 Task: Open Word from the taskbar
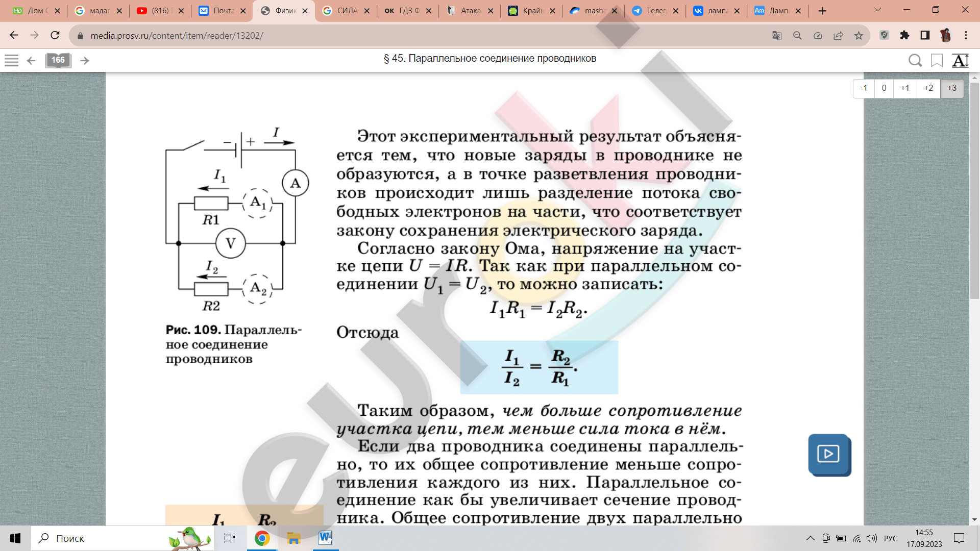325,538
